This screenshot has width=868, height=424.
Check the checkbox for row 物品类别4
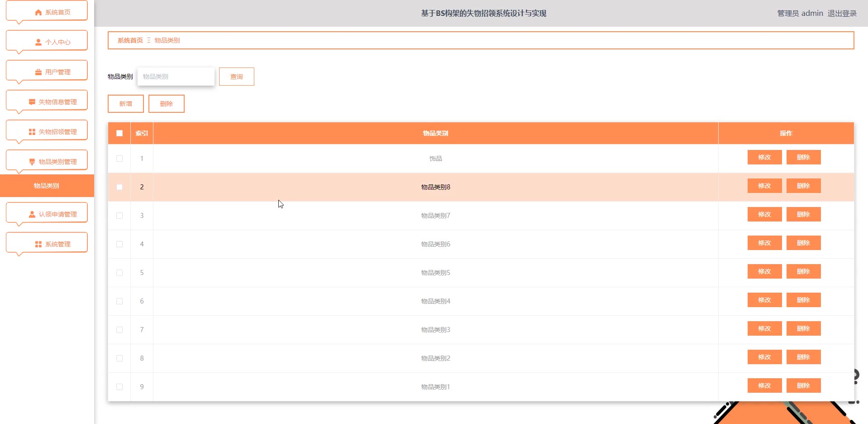(119, 301)
